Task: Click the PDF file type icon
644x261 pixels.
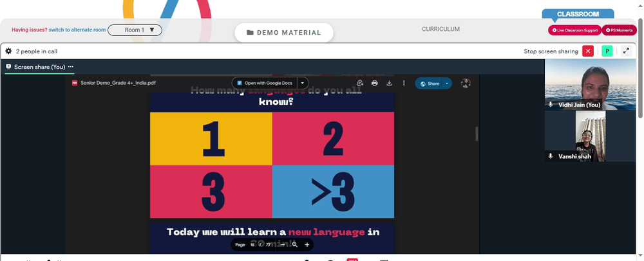Action: point(75,83)
